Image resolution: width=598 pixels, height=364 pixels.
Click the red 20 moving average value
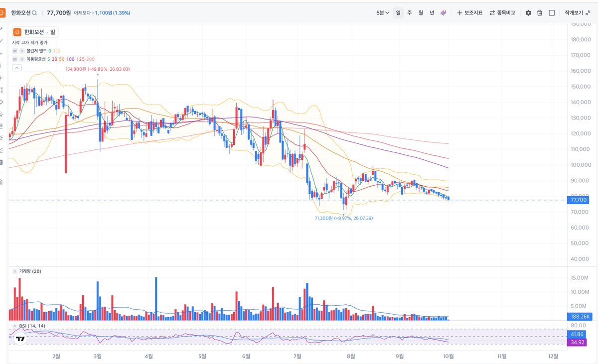(x=54, y=59)
